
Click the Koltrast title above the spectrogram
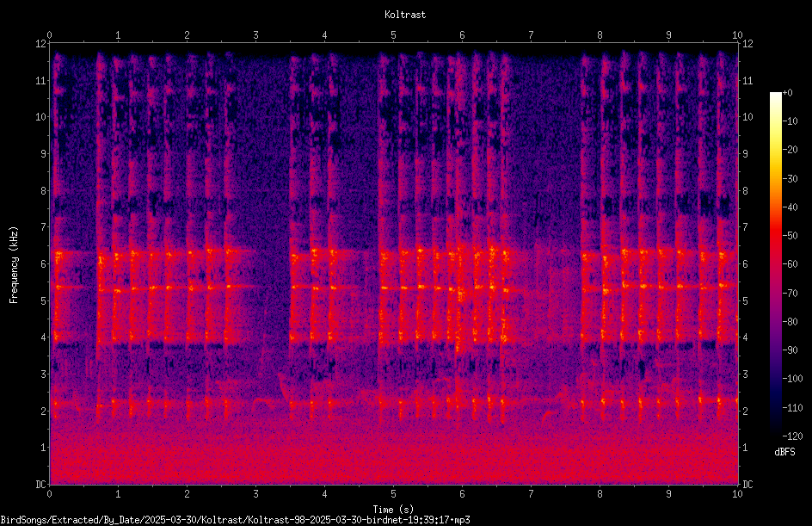click(x=405, y=15)
